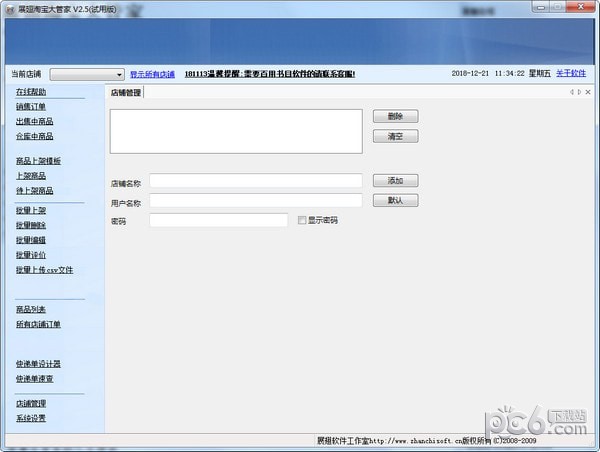
Task: Click the app icon in title bar
Action: tap(10, 9)
